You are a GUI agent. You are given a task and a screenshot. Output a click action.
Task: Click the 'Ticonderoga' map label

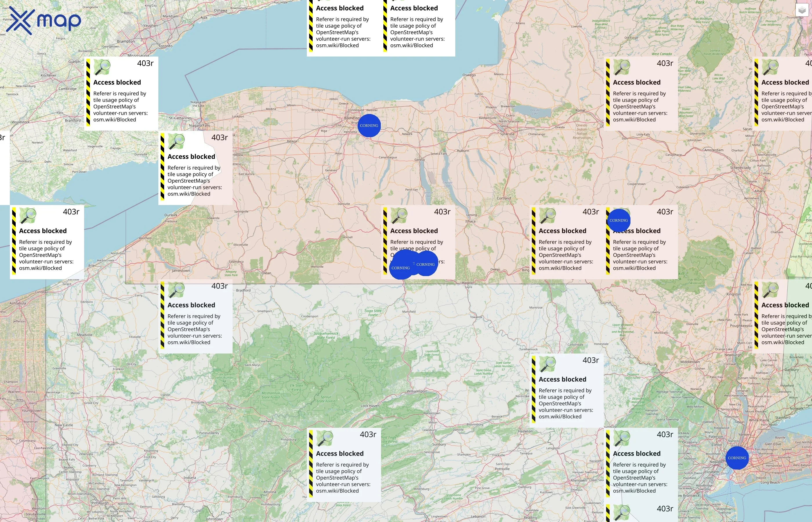point(795,17)
